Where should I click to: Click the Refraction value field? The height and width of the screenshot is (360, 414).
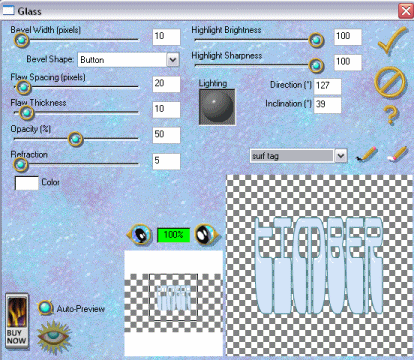click(166, 161)
